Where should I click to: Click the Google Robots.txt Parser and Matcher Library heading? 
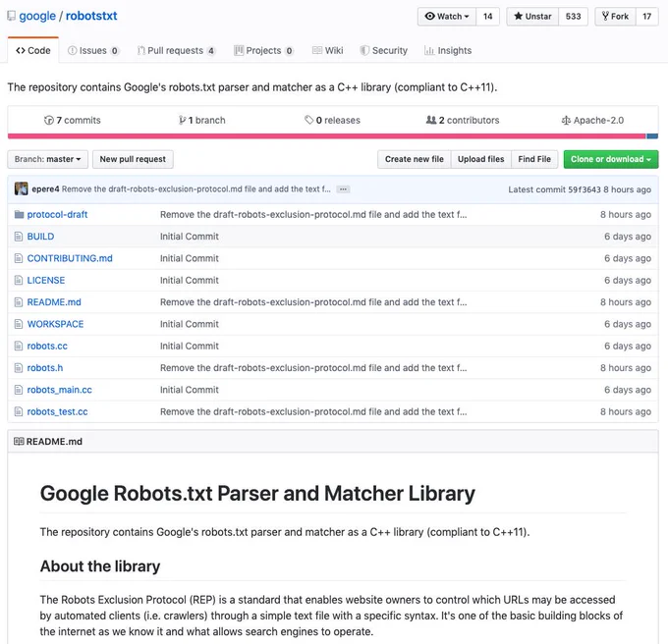pos(257,494)
